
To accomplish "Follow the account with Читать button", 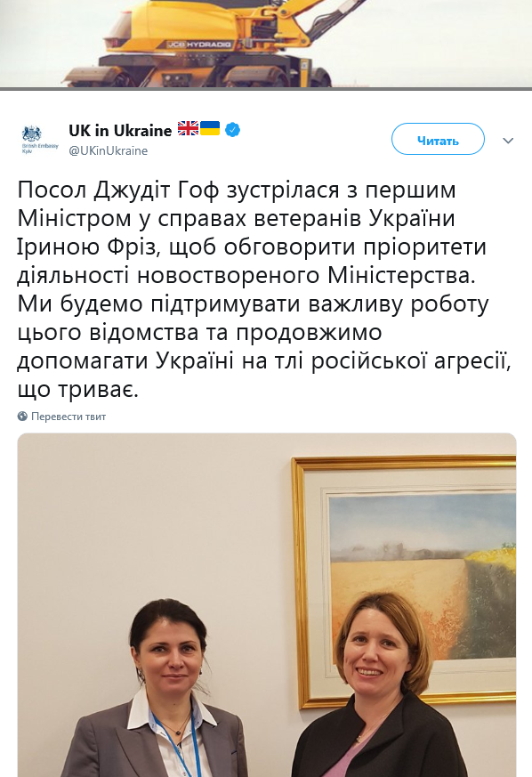I will point(438,139).
